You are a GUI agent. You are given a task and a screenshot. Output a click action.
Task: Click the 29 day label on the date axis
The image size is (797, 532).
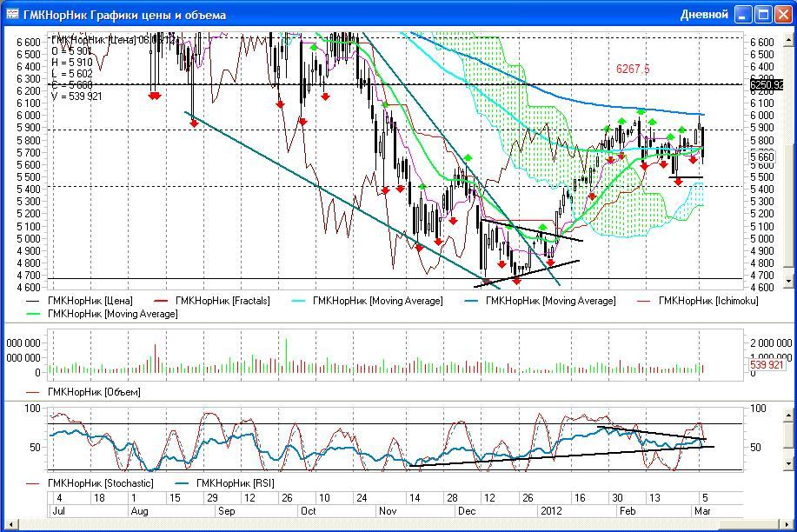click(x=212, y=497)
